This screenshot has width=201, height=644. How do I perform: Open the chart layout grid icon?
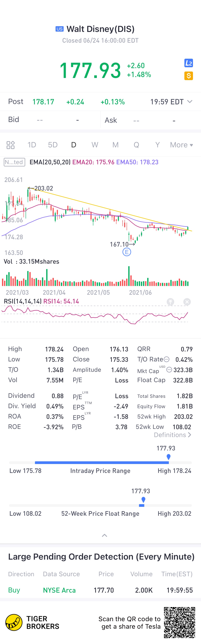point(11,145)
